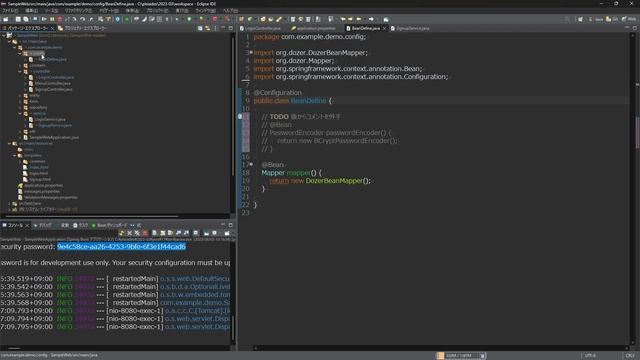Click the Open Perspective icon

pyautogui.click(x=580, y=19)
